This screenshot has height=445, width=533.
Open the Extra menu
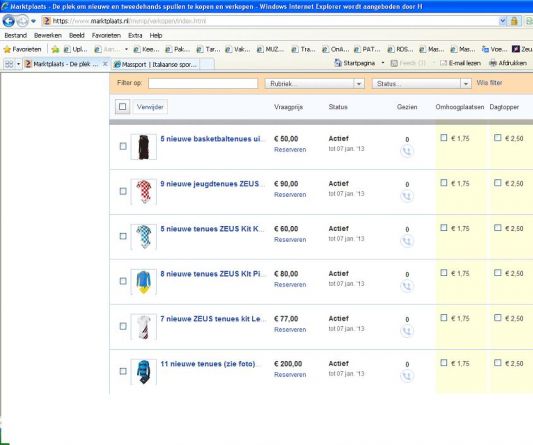[135, 35]
